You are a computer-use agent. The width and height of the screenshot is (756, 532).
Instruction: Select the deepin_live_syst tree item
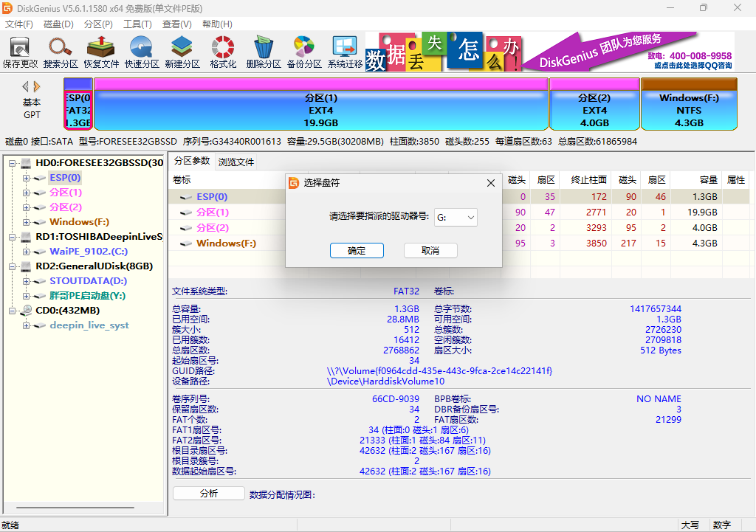pyautogui.click(x=89, y=325)
